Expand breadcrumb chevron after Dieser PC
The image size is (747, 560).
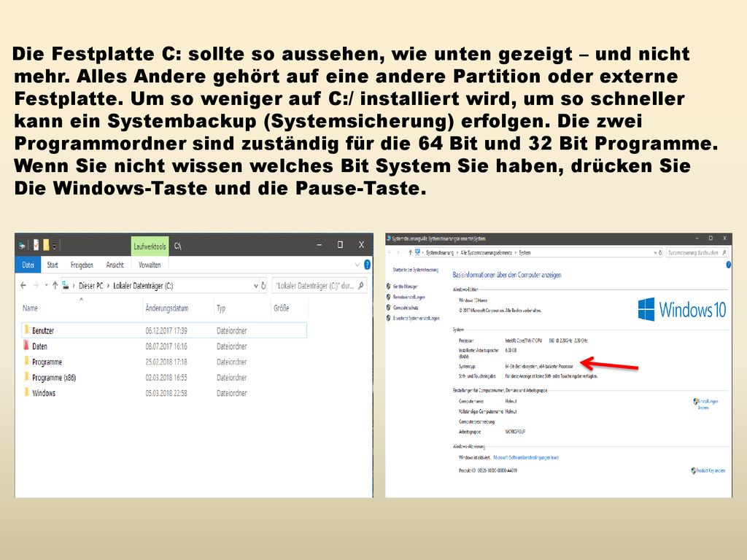(108, 286)
